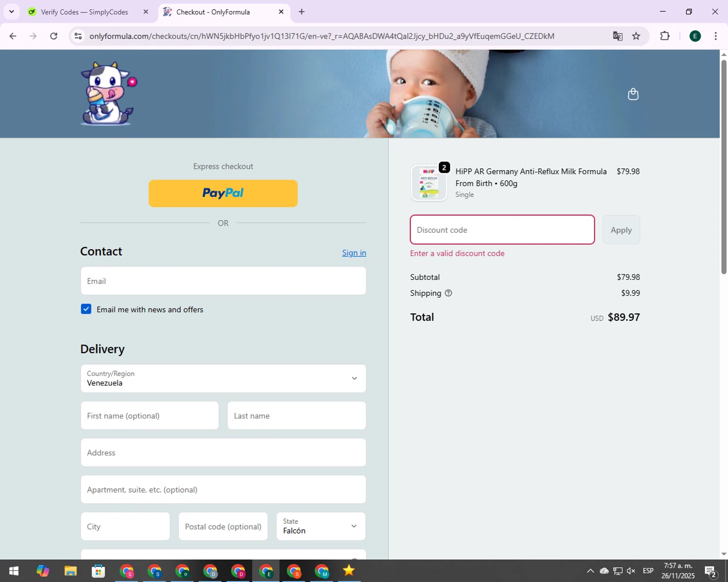Show hidden system tray icons
Screen dimensions: 728x582
pos(590,571)
